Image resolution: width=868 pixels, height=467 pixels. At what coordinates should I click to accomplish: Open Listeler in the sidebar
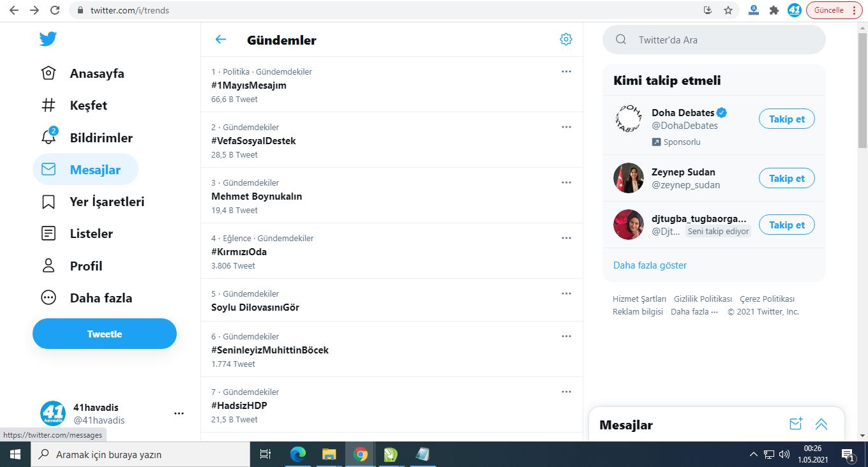click(x=77, y=233)
